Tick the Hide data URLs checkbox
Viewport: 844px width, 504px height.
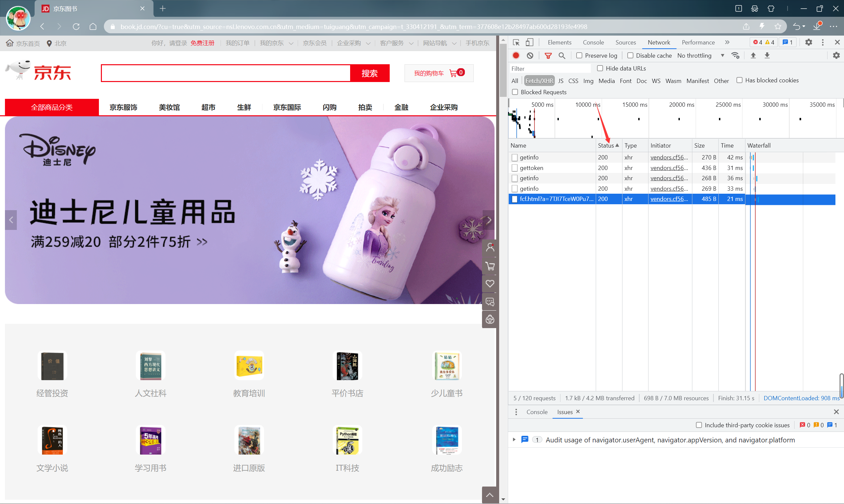point(600,68)
